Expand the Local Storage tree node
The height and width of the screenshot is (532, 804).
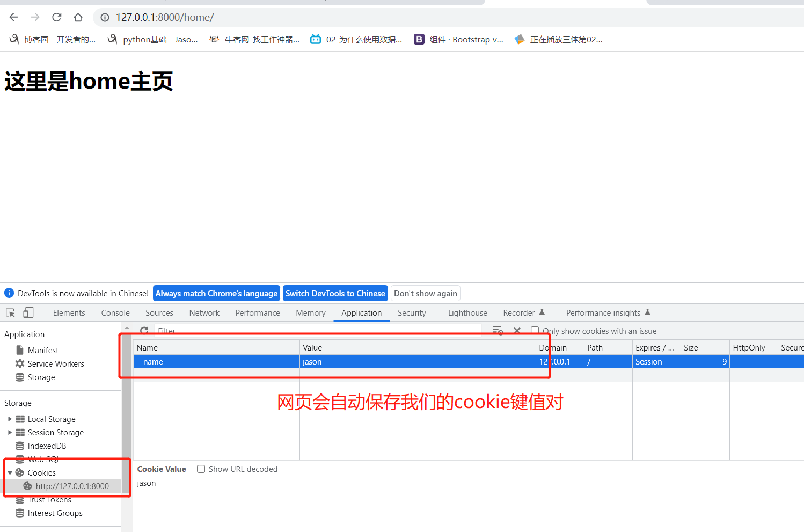pyautogui.click(x=10, y=419)
